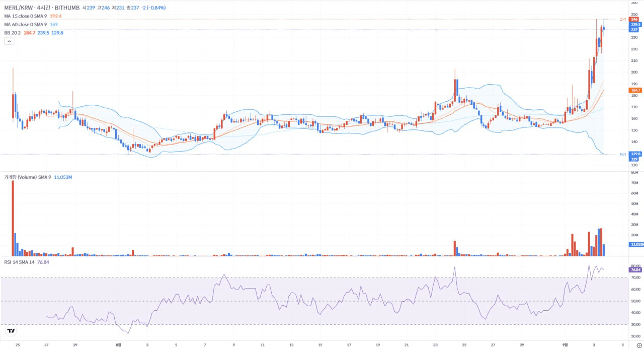Open chart settings gear in the bottom-right corner

[x=639, y=345]
